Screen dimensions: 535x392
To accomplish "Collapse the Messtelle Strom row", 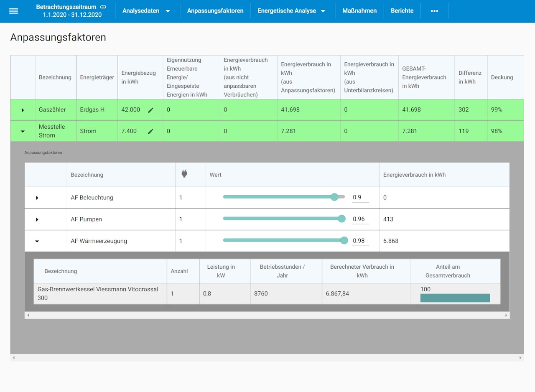I will (23, 131).
